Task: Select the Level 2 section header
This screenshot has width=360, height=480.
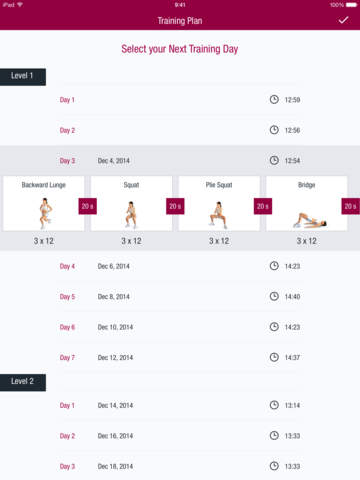Action: pos(23,382)
